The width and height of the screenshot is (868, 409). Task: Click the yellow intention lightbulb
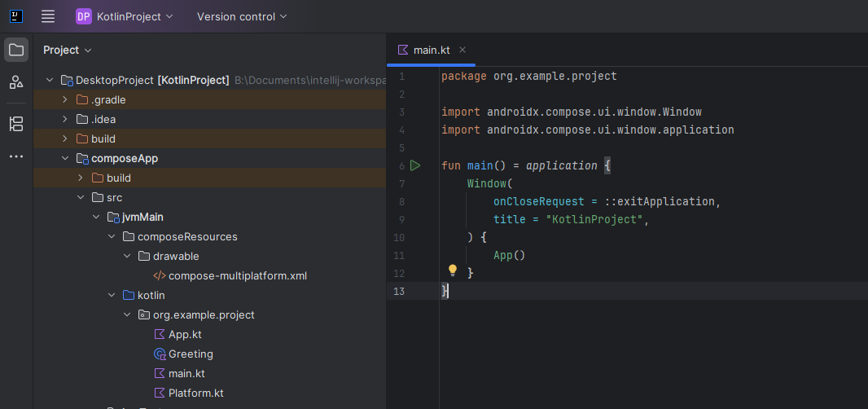452,270
